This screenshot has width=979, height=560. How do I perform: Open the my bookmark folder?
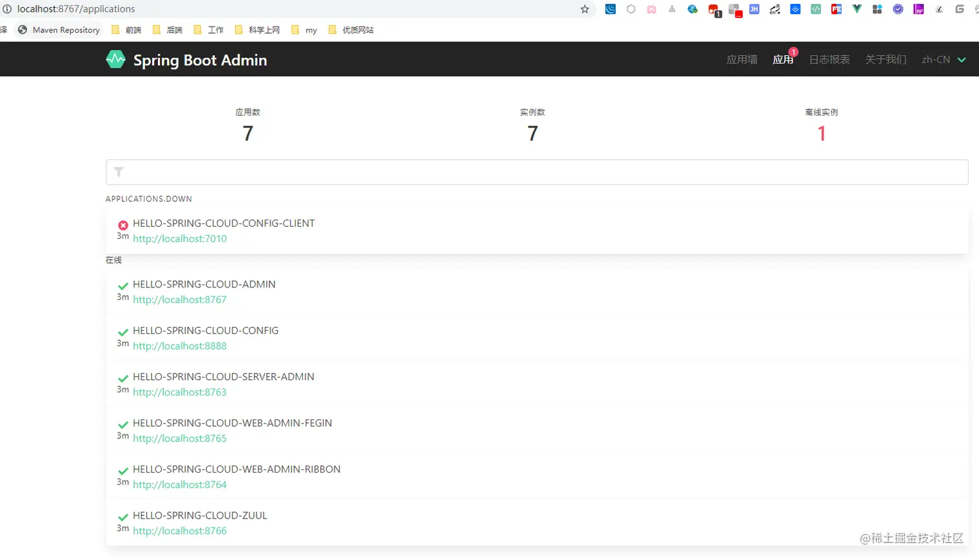click(x=304, y=30)
